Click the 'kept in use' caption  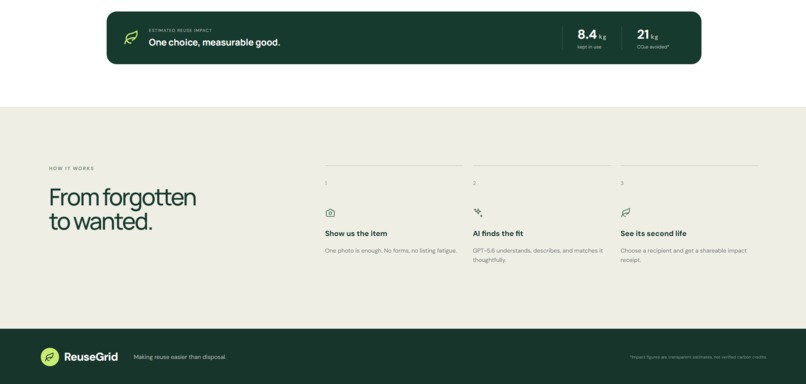coord(589,47)
